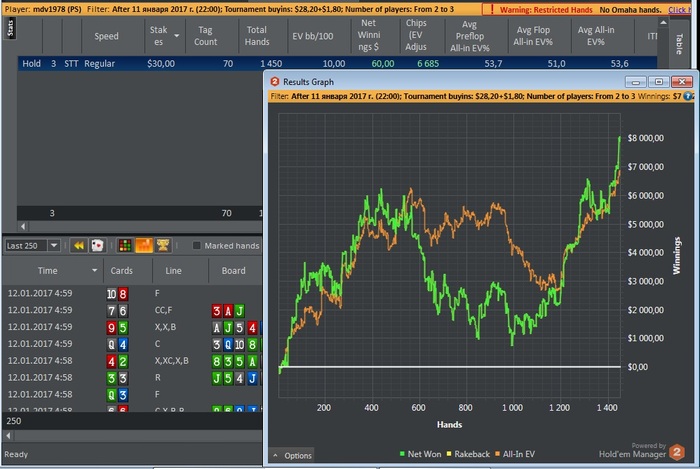Sort by the Speed column header
700x469 pixels.
[x=106, y=36]
